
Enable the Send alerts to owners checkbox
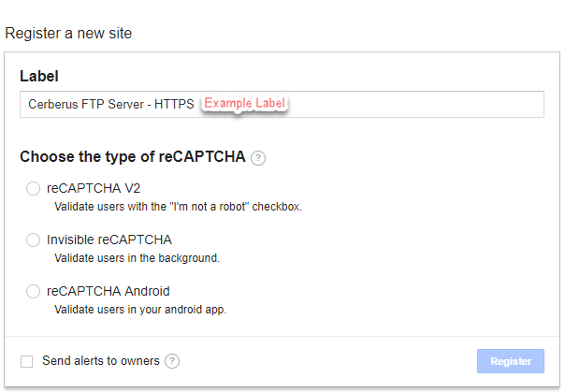click(27, 361)
